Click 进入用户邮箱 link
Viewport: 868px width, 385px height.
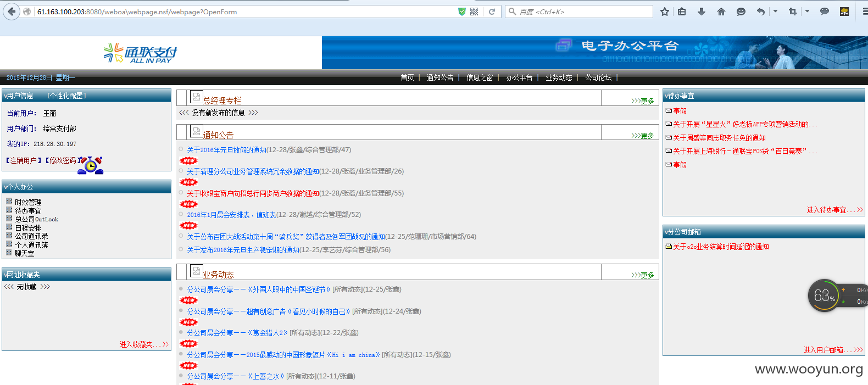(x=833, y=350)
